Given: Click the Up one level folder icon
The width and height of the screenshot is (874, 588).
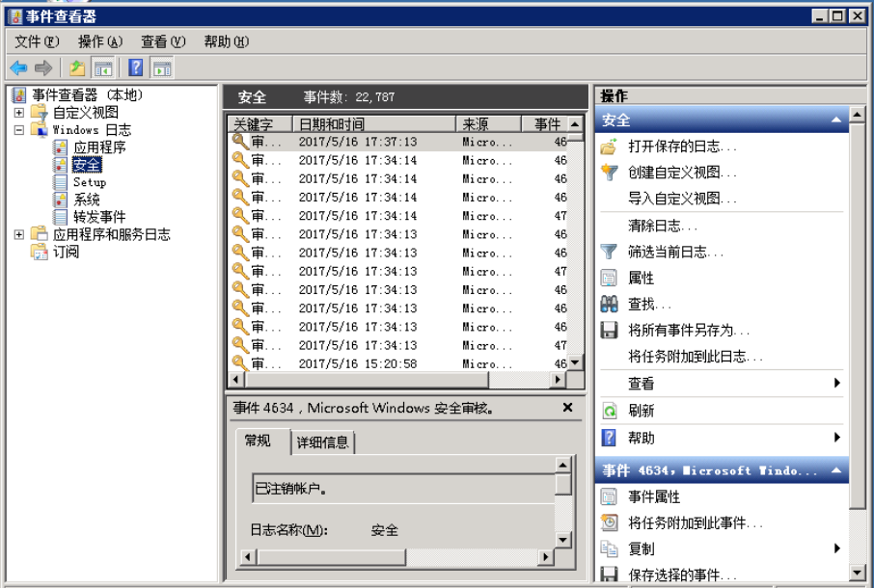Looking at the screenshot, I should [77, 68].
